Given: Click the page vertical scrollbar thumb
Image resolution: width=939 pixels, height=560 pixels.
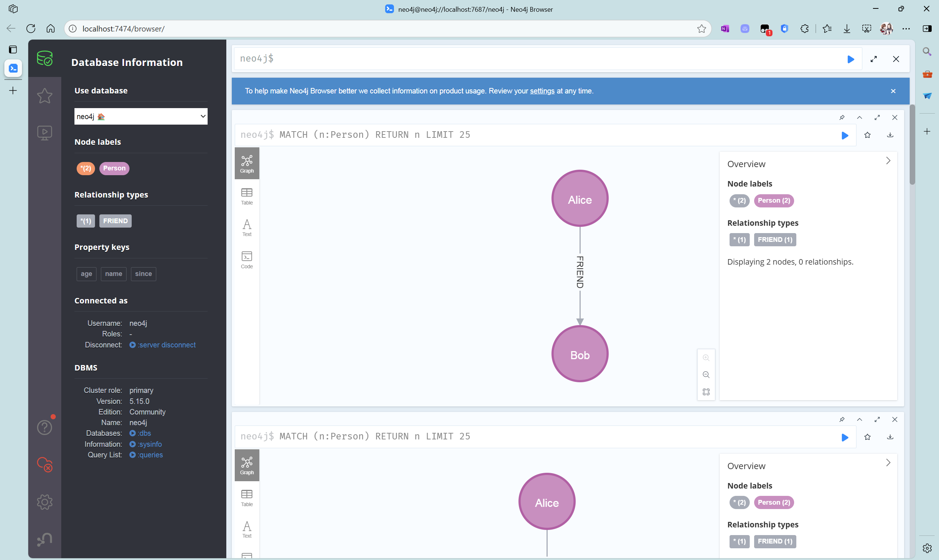Looking at the screenshot, I should point(912,144).
